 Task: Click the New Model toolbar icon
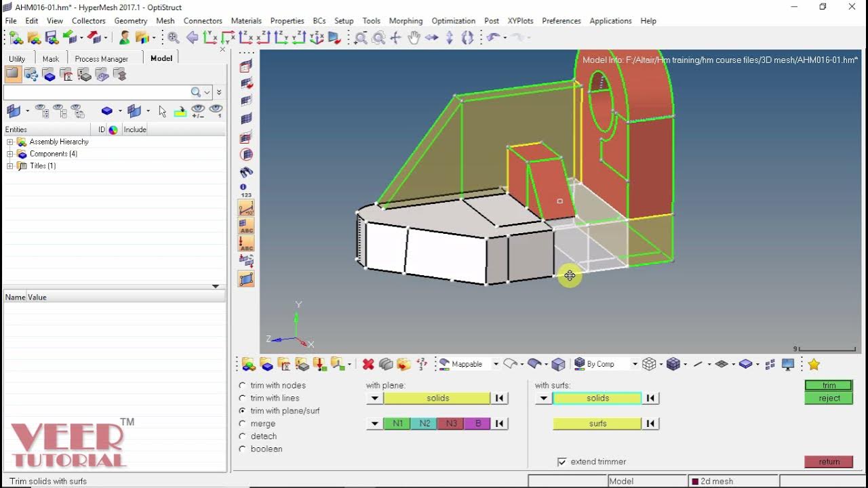16,38
